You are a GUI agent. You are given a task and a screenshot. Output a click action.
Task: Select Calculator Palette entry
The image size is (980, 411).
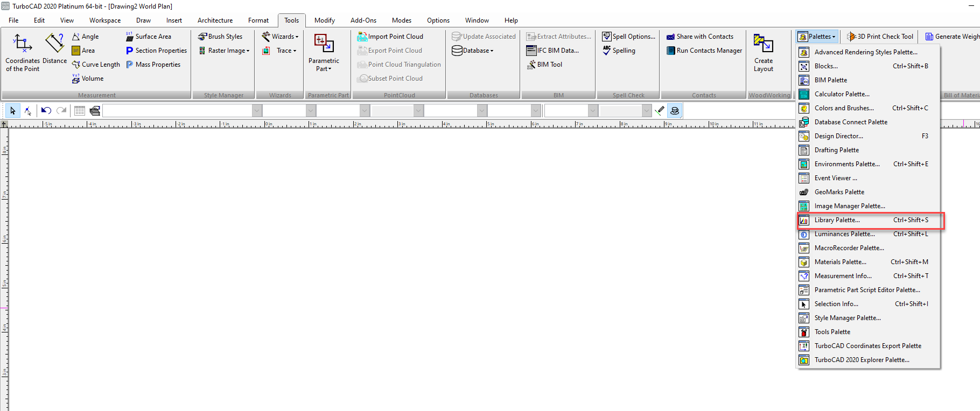pyautogui.click(x=869, y=94)
